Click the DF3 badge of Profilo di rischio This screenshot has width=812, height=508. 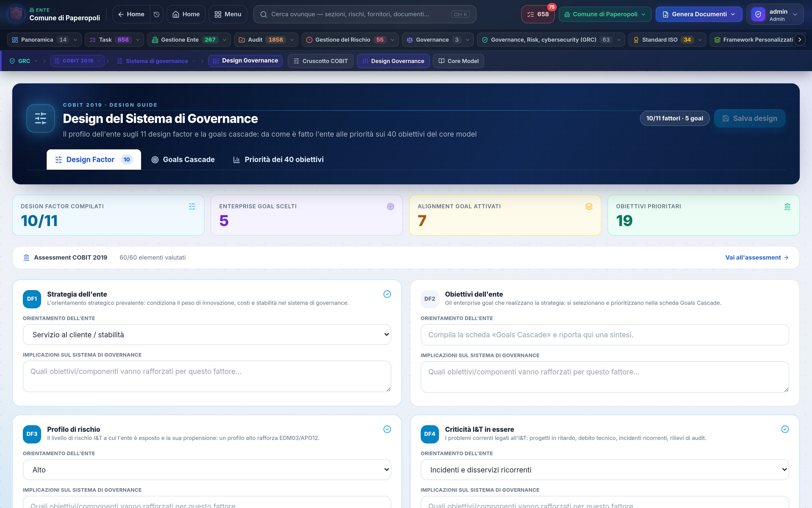[32, 434]
